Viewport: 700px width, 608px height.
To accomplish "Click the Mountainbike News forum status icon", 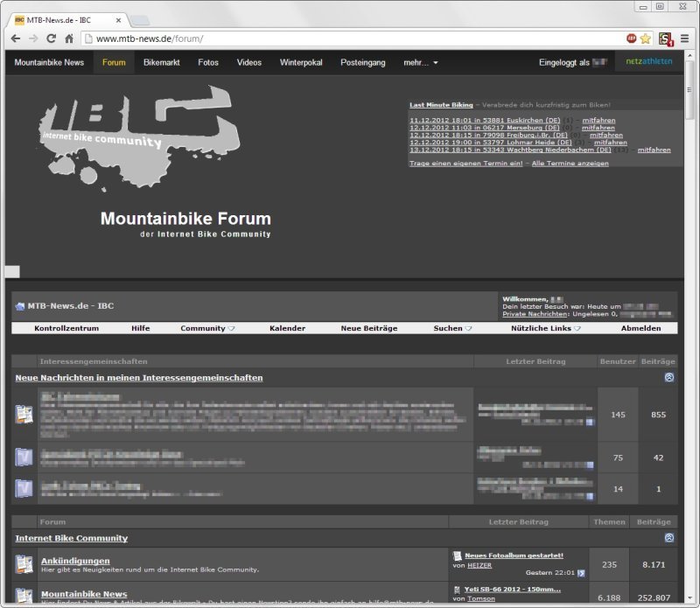I will tap(24, 596).
